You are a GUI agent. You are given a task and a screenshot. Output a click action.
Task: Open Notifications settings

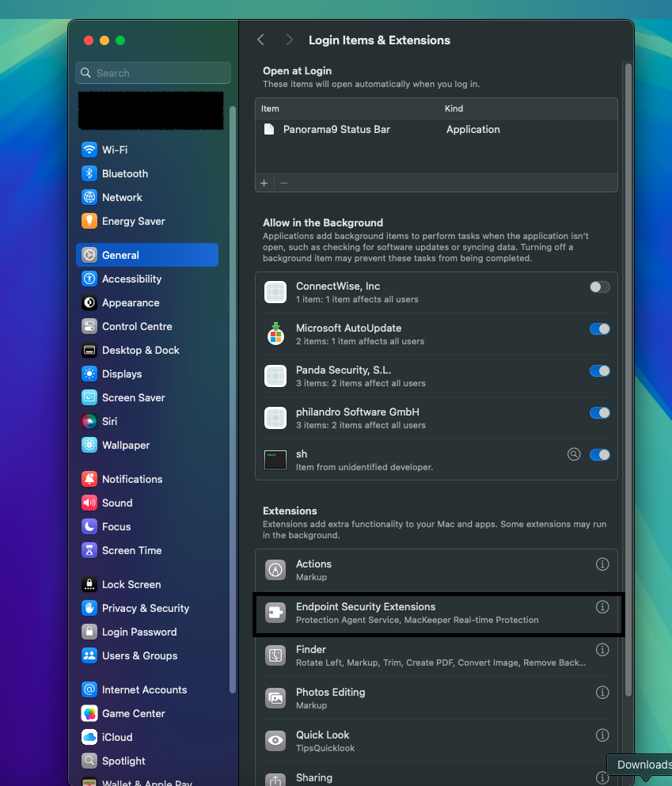147,479
